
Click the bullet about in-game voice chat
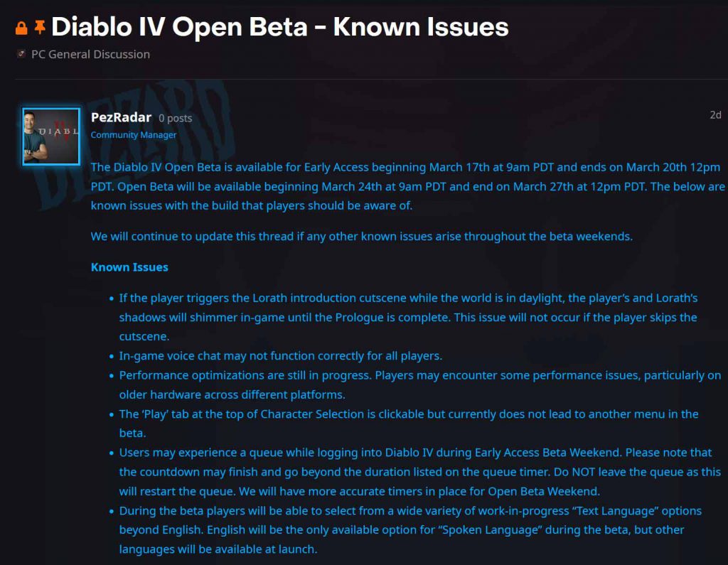(x=281, y=355)
